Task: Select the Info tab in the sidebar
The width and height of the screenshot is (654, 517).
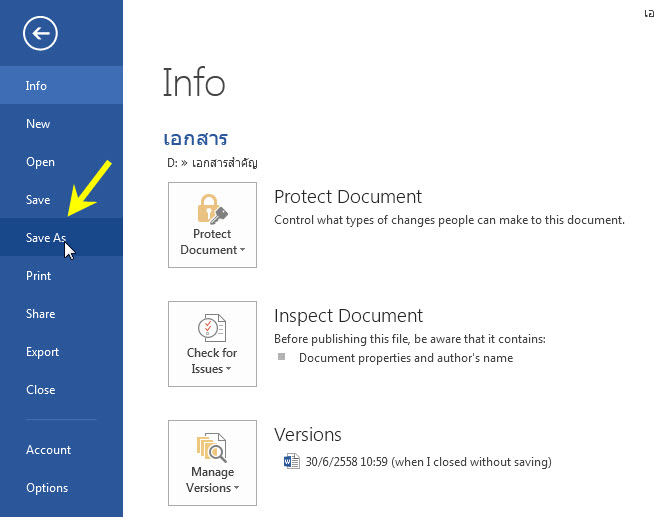Action: pos(61,85)
